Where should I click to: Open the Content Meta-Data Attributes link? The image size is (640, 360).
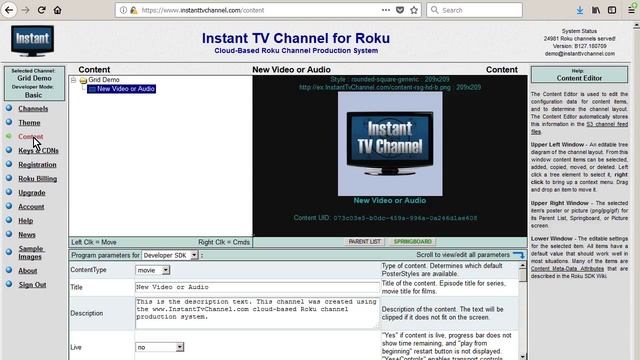point(567,269)
